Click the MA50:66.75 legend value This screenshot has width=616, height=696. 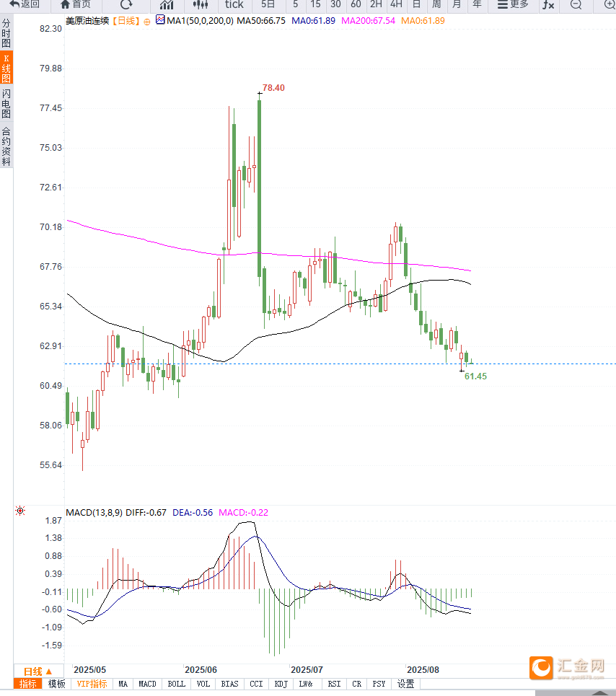(x=261, y=21)
